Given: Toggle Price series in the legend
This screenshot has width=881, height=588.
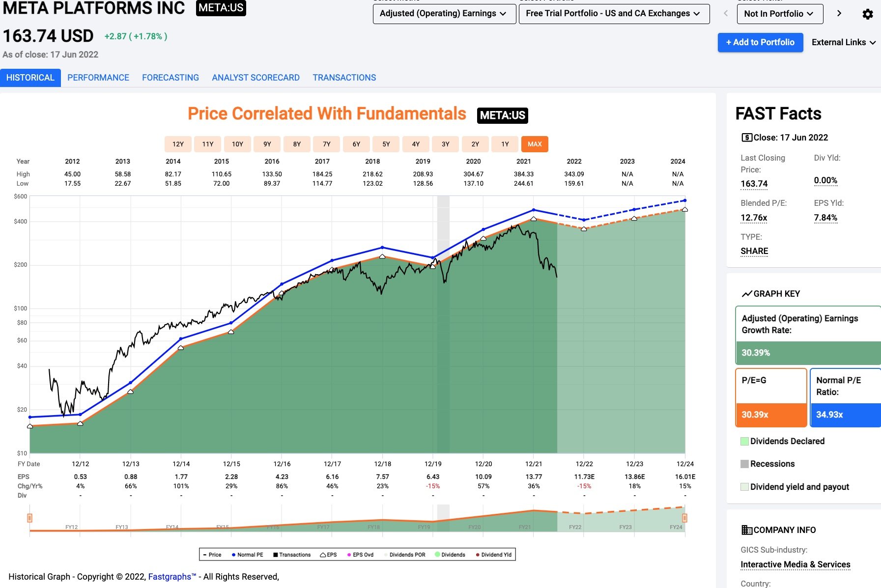Looking at the screenshot, I should [x=212, y=555].
